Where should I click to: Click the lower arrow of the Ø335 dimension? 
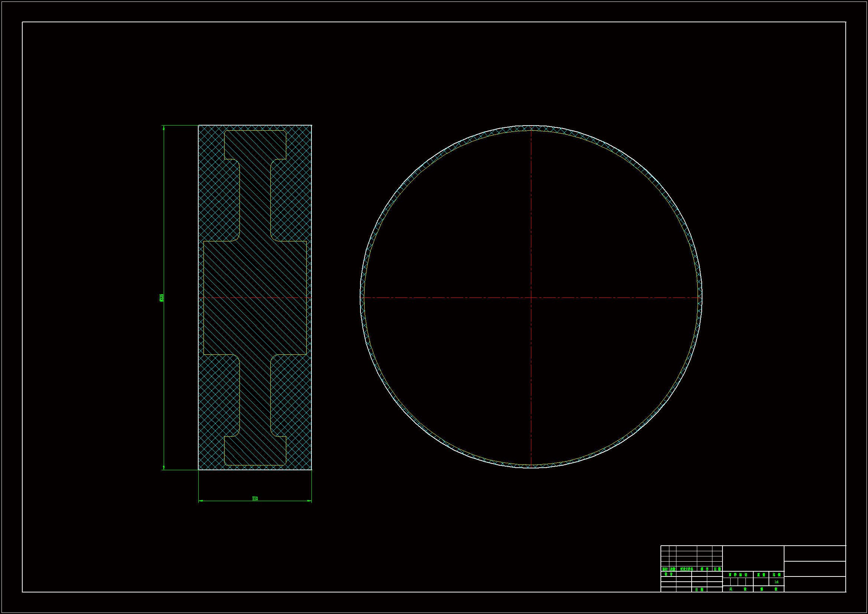[x=164, y=467]
